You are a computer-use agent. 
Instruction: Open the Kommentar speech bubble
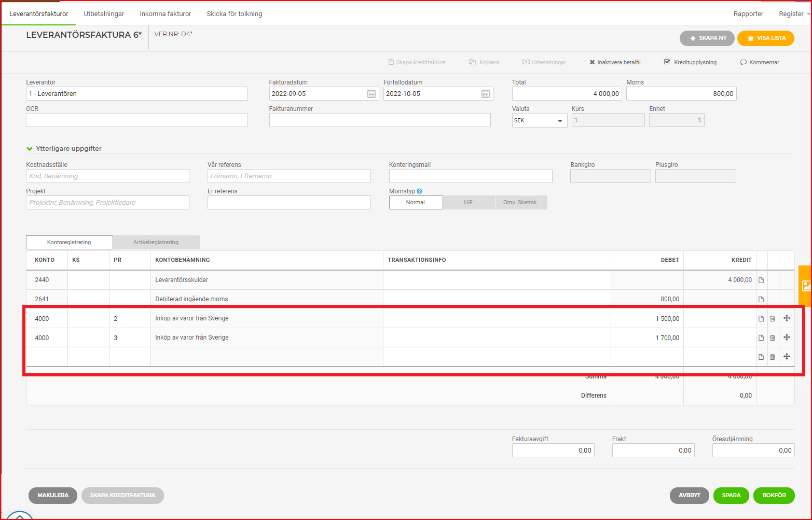(x=759, y=62)
